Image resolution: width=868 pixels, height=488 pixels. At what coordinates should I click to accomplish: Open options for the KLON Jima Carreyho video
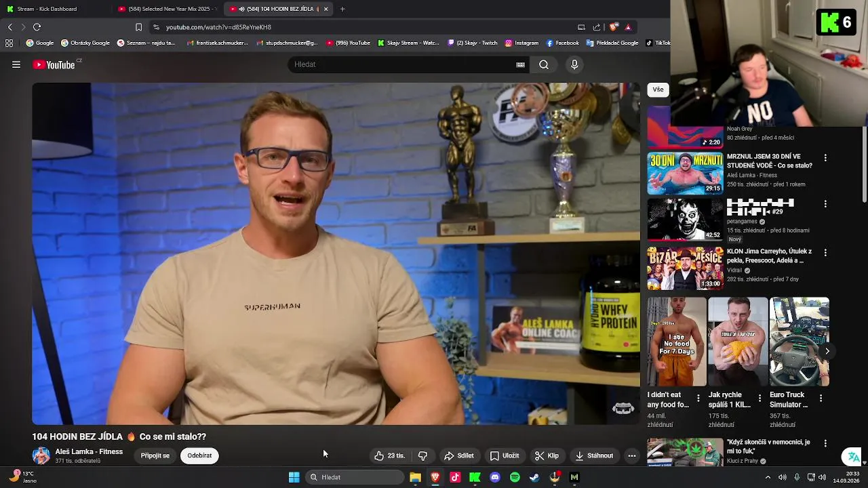(825, 253)
